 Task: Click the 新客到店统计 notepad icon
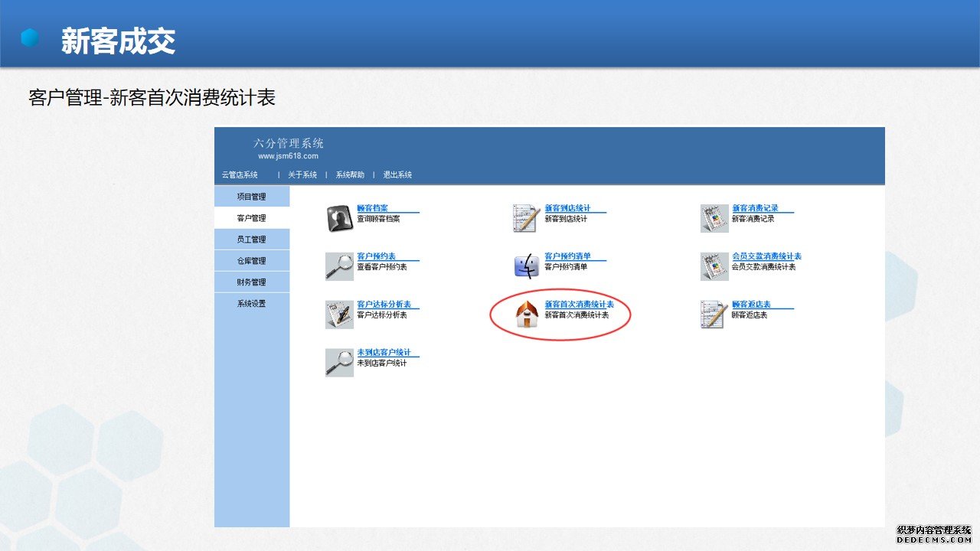click(527, 218)
